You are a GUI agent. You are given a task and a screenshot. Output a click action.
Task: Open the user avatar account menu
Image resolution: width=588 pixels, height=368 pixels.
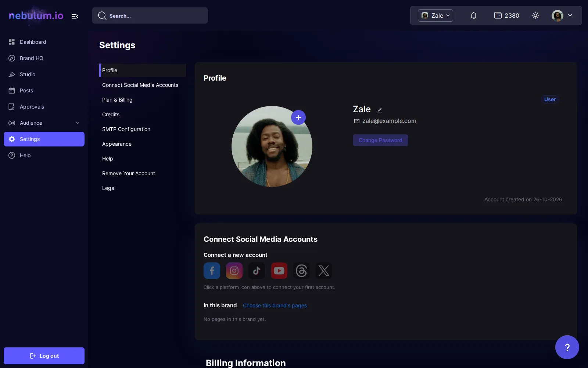tap(562, 15)
